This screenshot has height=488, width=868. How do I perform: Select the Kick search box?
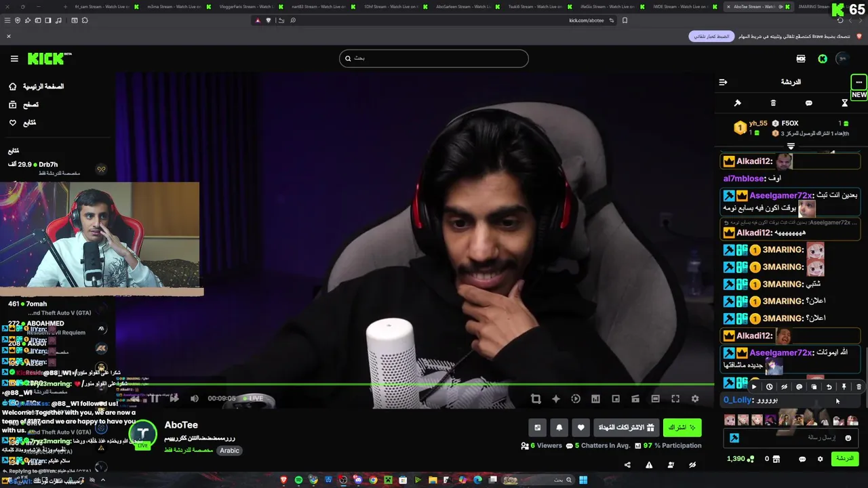click(x=434, y=58)
